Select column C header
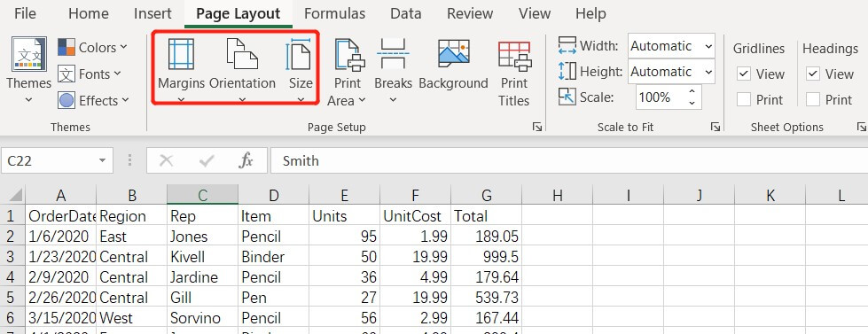The width and height of the screenshot is (868, 334). (203, 195)
